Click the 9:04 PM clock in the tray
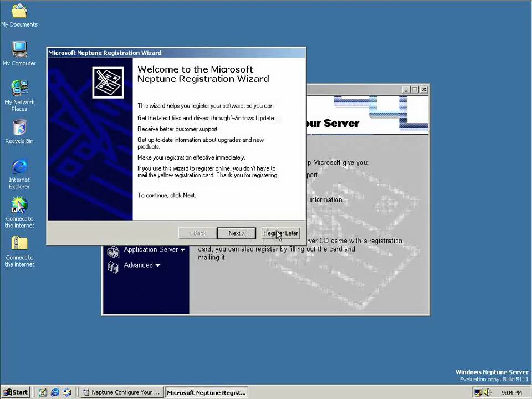Image resolution: width=532 pixels, height=399 pixels. tap(511, 392)
